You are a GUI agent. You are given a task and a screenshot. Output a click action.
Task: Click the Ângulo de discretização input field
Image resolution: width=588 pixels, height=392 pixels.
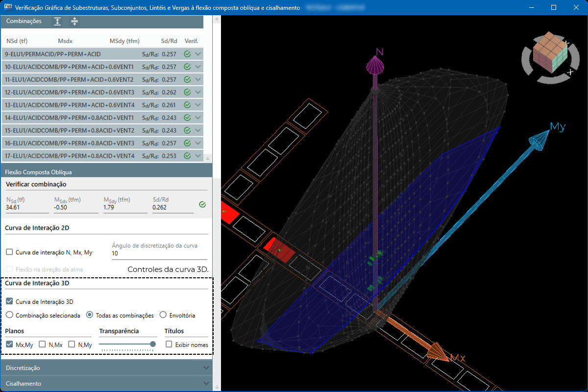point(159,254)
